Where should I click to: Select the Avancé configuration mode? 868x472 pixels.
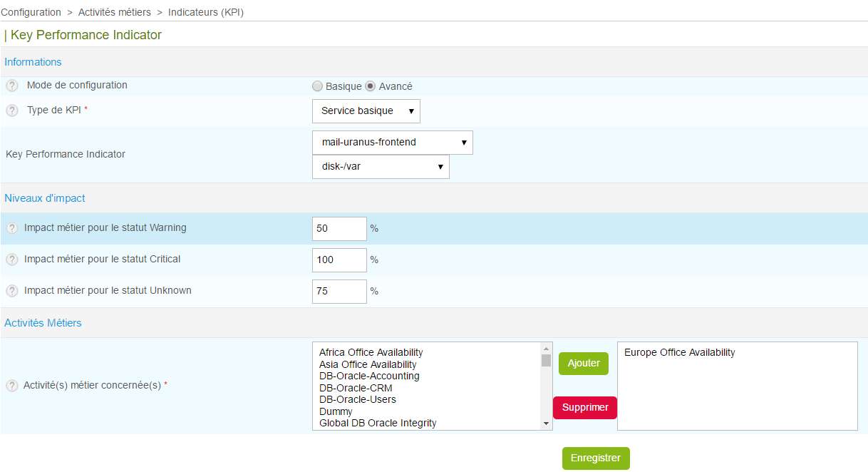click(x=371, y=86)
